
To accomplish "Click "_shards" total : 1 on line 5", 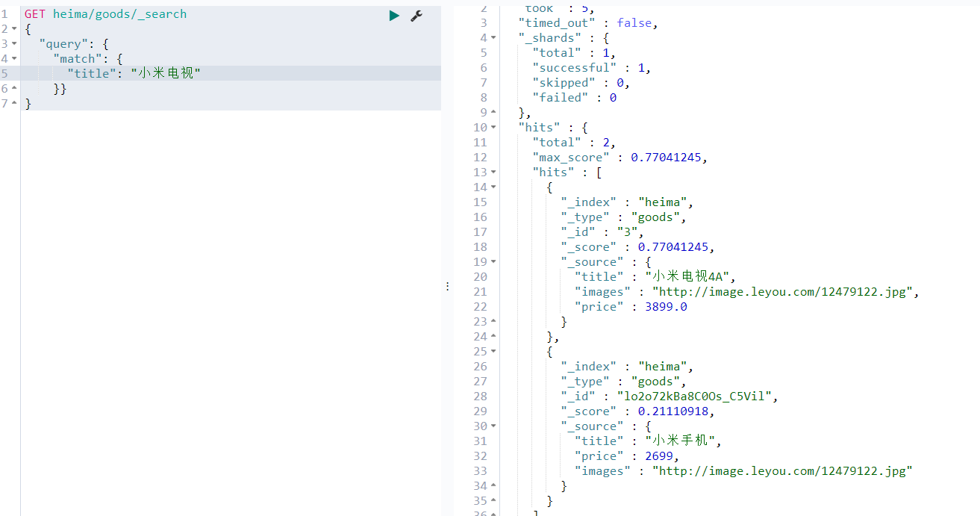I will click(x=574, y=52).
